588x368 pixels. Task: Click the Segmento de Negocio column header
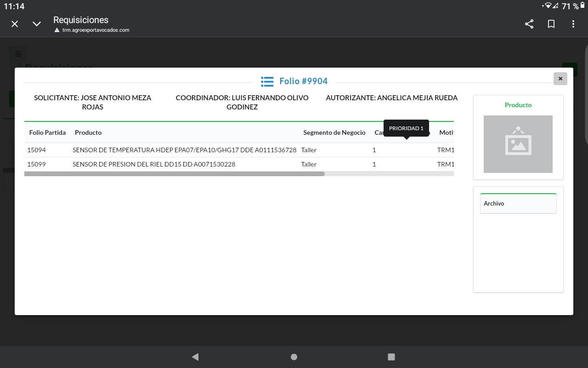tap(334, 132)
